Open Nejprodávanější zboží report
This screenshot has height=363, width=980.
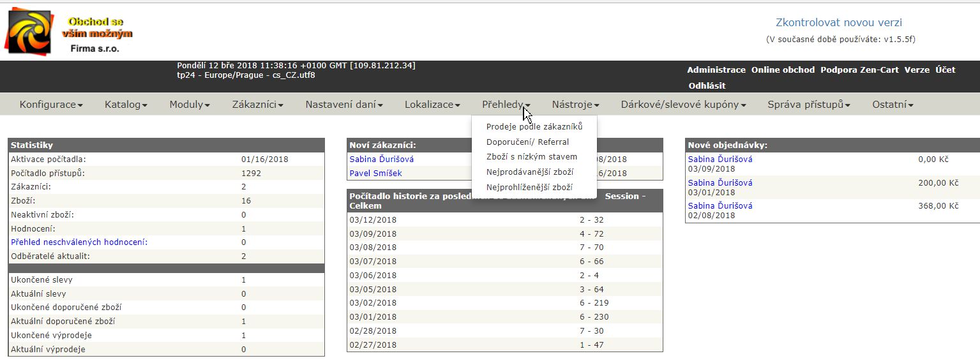tap(529, 172)
